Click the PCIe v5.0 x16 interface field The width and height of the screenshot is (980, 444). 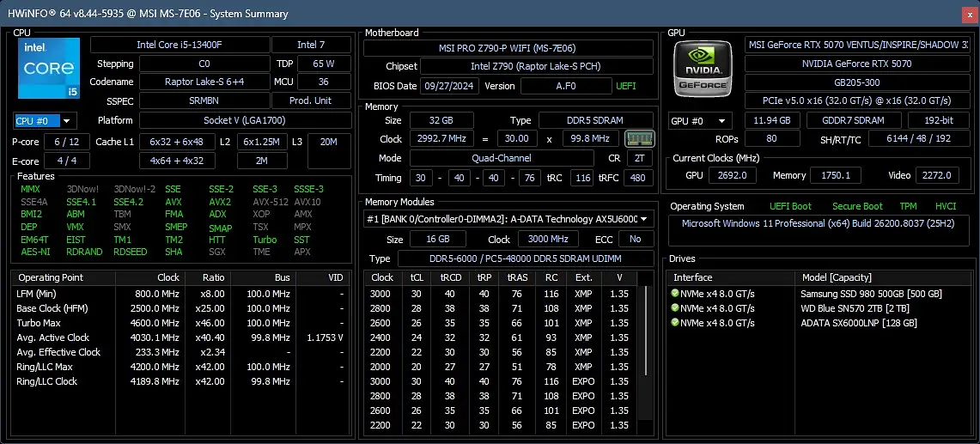click(x=857, y=100)
